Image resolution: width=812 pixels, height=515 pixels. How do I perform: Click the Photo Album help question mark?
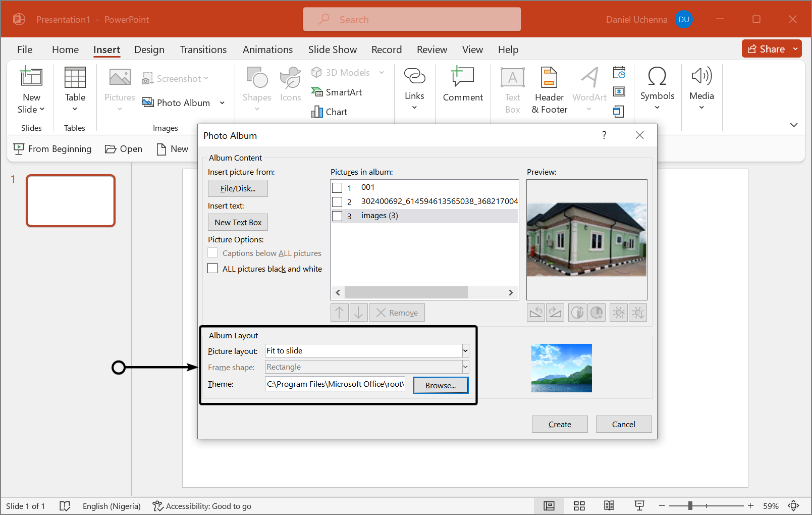[x=604, y=135]
